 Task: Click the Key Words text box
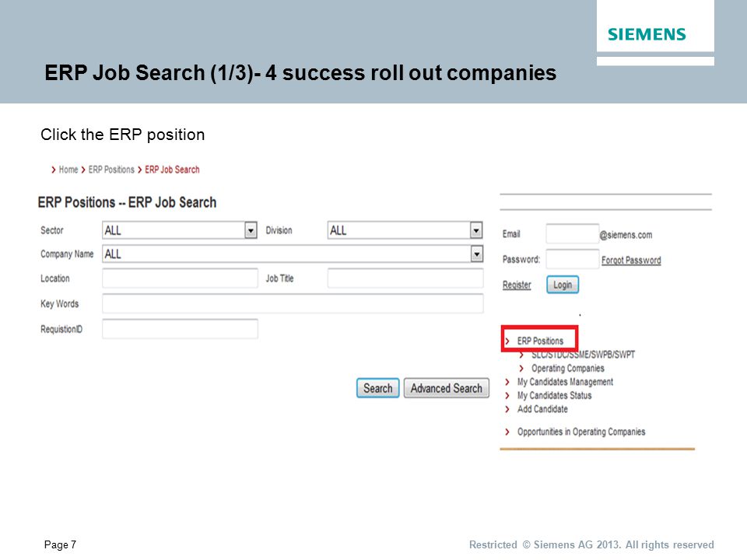pyautogui.click(x=293, y=303)
